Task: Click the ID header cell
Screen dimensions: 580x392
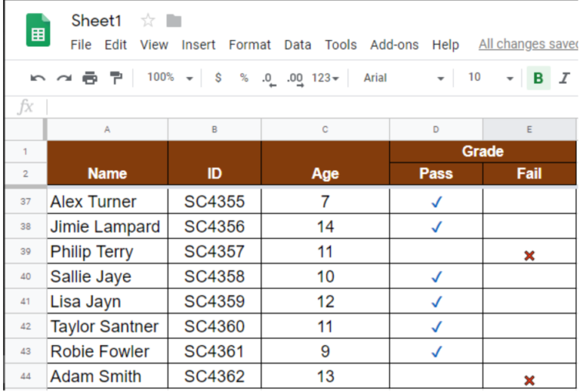Action: pos(214,162)
